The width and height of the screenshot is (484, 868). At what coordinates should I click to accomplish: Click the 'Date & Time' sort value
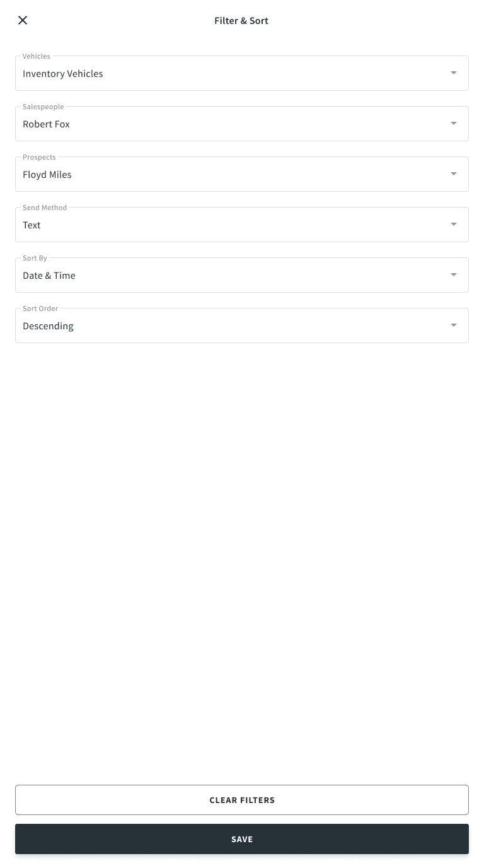49,276
